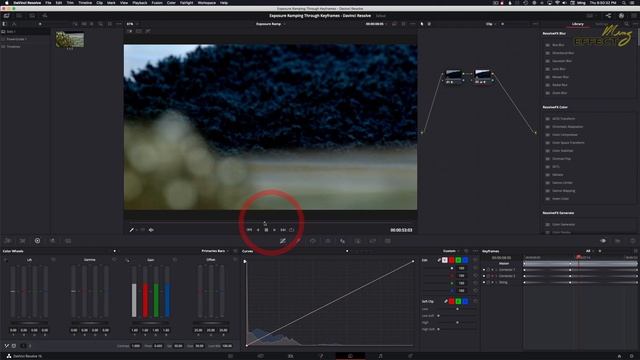Image resolution: width=640 pixels, height=360 pixels.
Task: Open the Camera Raw palette
Action: tap(7, 241)
